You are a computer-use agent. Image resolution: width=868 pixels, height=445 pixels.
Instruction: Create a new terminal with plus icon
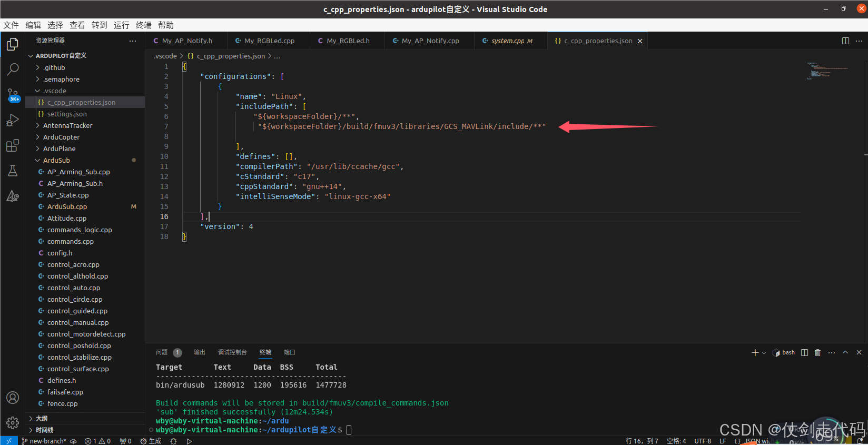pos(755,352)
